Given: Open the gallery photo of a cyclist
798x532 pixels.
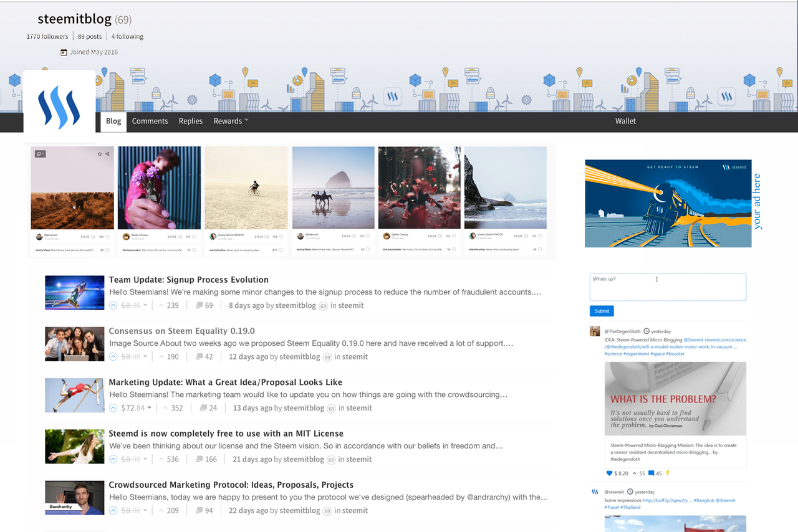Looking at the screenshot, I should coord(246,188).
